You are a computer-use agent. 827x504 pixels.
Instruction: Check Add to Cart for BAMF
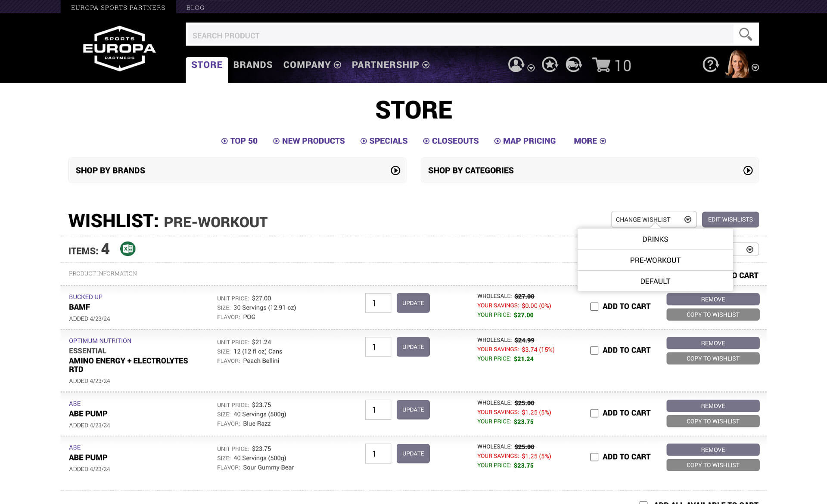(x=594, y=306)
